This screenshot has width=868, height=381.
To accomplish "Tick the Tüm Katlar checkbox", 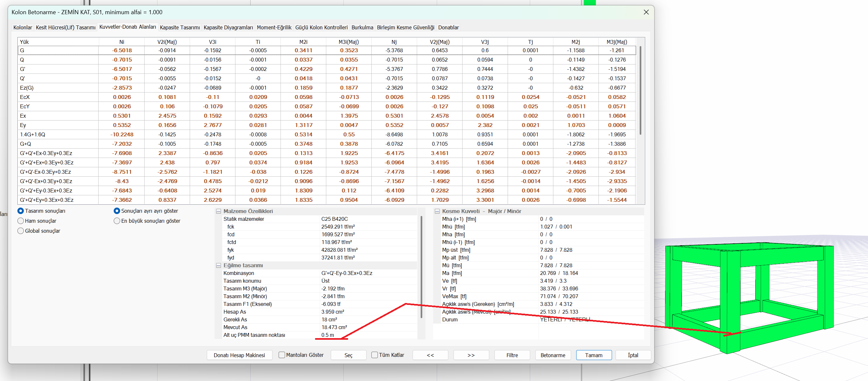I will (x=374, y=355).
